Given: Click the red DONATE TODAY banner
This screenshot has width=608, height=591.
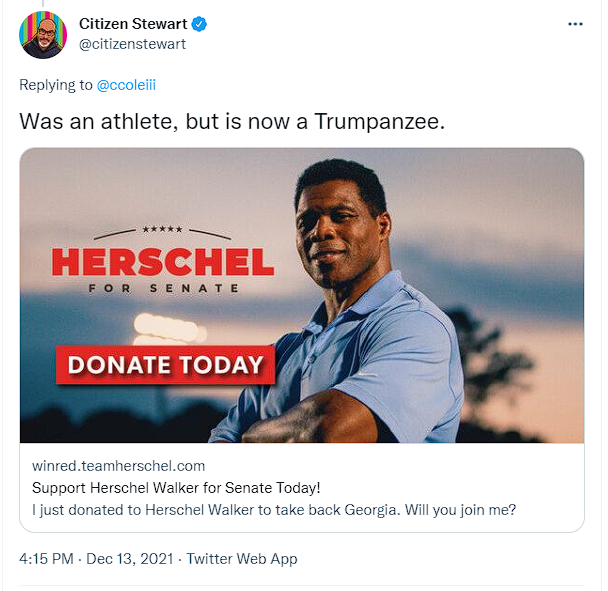Looking at the screenshot, I should pos(166,365).
